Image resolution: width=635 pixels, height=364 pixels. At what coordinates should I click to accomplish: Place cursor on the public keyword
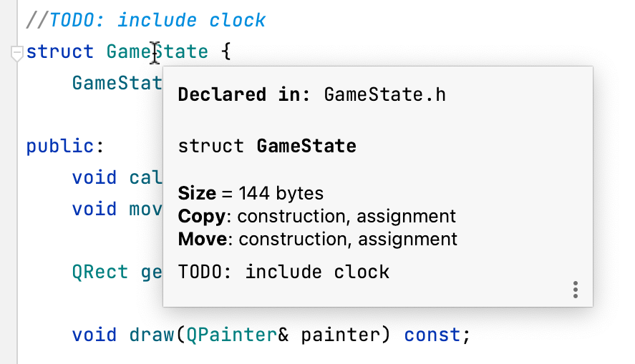[60, 147]
